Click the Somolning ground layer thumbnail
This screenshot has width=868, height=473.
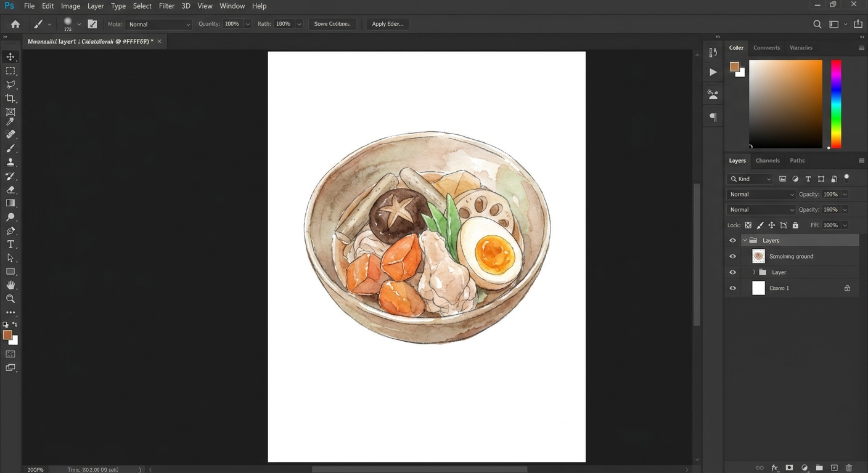(758, 256)
